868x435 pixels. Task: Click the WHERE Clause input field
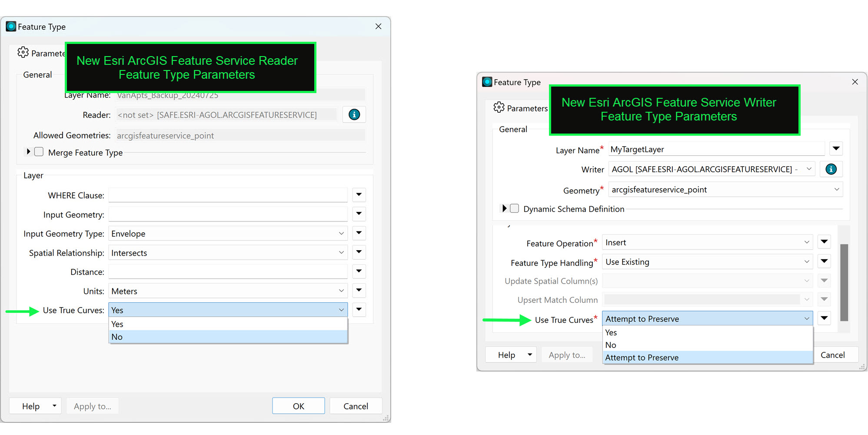(x=228, y=195)
